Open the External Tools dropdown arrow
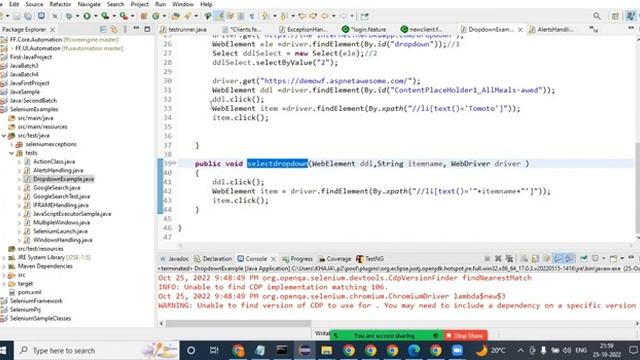640x360 pixels. click(x=132, y=16)
